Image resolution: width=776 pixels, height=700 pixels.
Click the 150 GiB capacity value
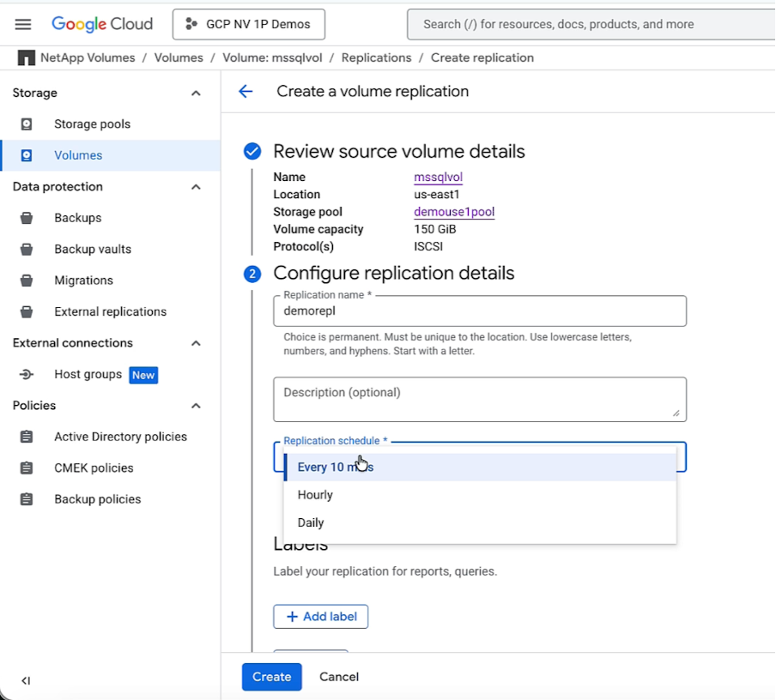(435, 229)
